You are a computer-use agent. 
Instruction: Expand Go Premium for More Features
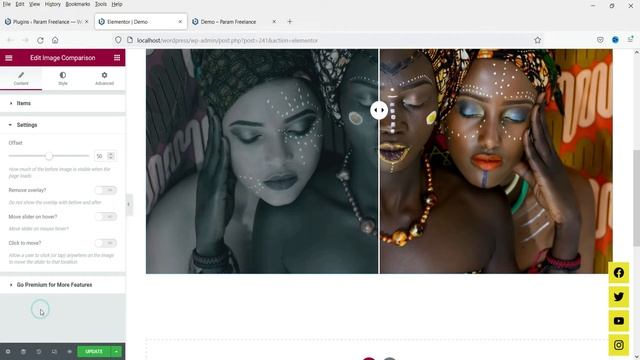[62, 285]
